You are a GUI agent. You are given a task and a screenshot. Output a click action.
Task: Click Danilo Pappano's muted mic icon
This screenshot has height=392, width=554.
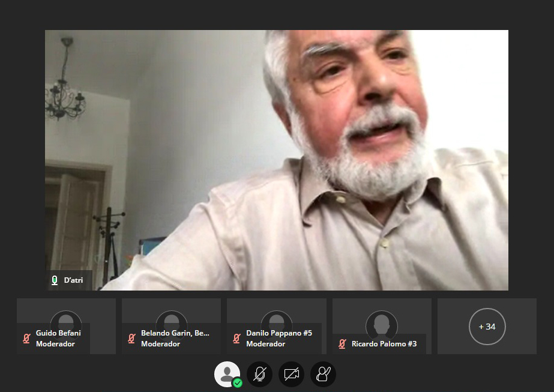[236, 339]
